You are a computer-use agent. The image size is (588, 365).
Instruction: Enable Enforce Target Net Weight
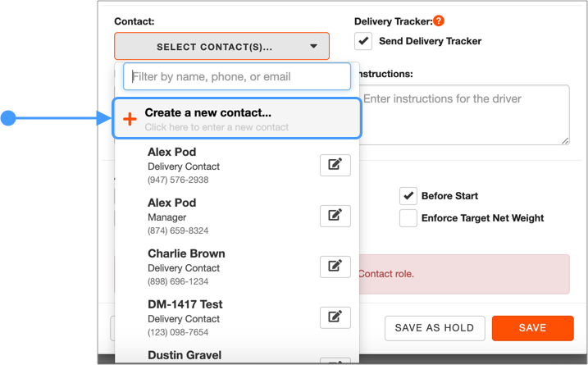408,218
